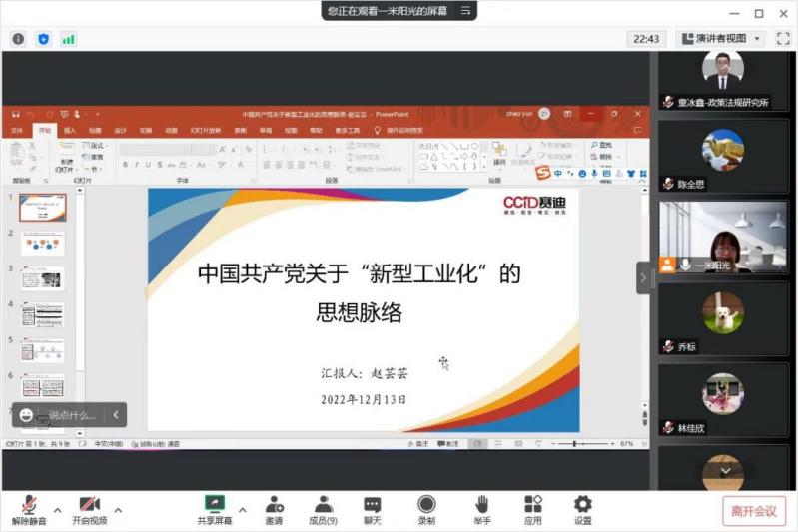Open the 应用 apps icon
Viewport: 798px width, 532px height.
click(x=533, y=509)
